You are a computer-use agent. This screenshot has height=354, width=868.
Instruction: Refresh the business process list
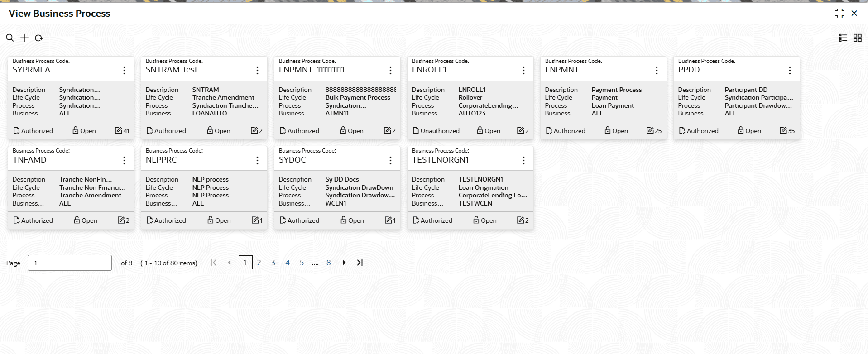(x=39, y=38)
